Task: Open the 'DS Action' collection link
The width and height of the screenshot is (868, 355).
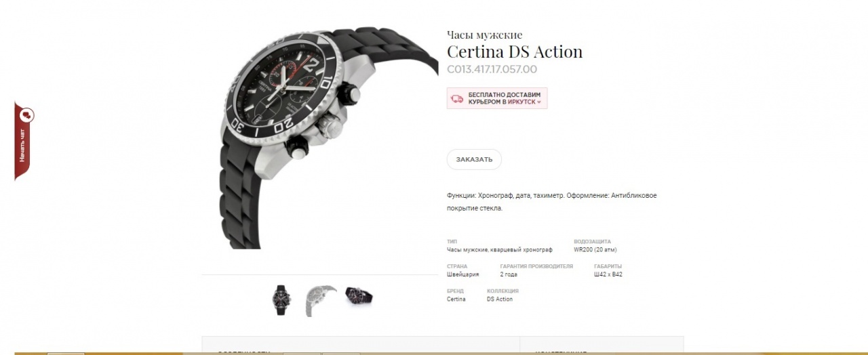Action: (x=500, y=299)
